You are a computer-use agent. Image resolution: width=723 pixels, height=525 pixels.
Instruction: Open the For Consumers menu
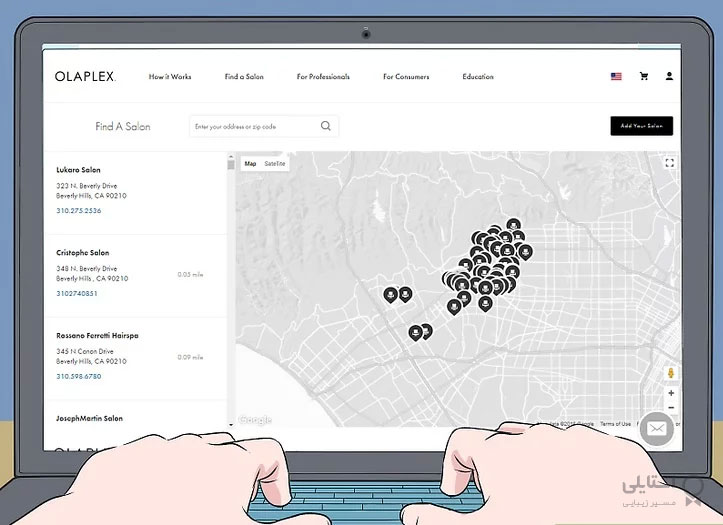tap(406, 77)
